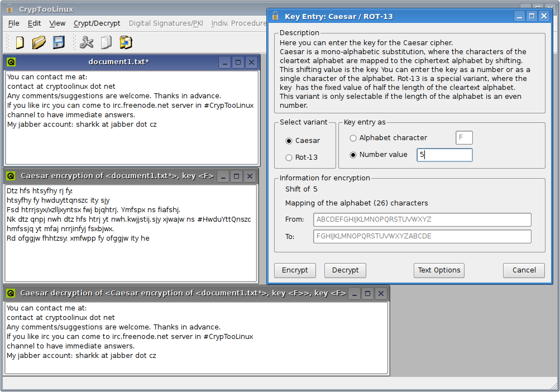Click the Paste clipboard toolbar icon

pos(126,42)
